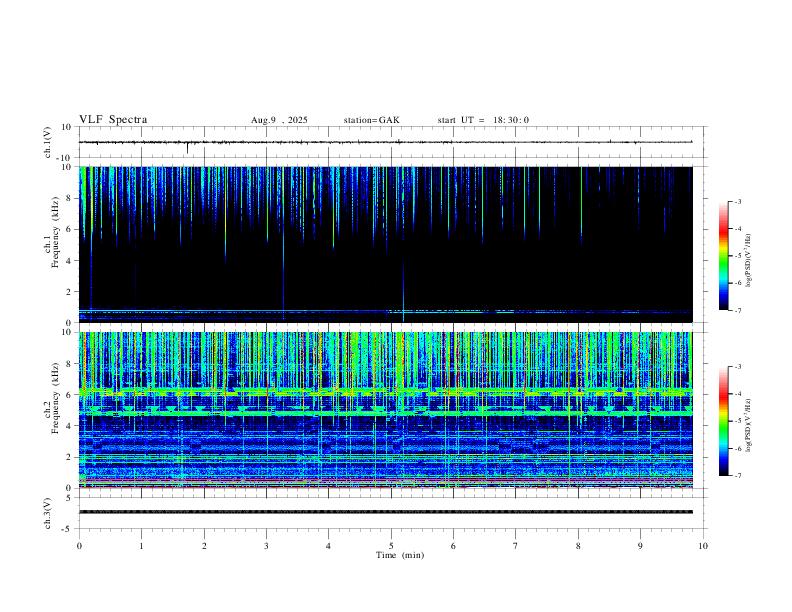Pick the ch.2 PSD color scale bar
Viewport: 792px width, 612px height.
pyautogui.click(x=724, y=421)
